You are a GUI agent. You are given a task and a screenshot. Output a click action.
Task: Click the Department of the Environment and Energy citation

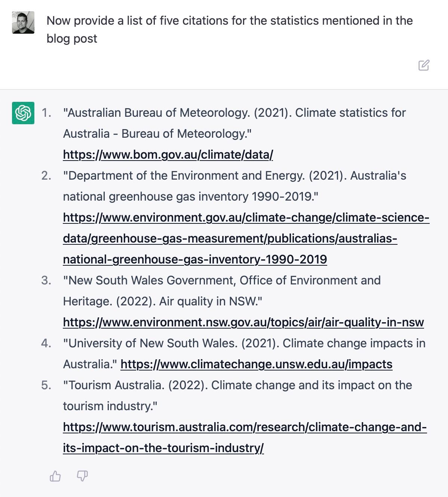point(234,176)
